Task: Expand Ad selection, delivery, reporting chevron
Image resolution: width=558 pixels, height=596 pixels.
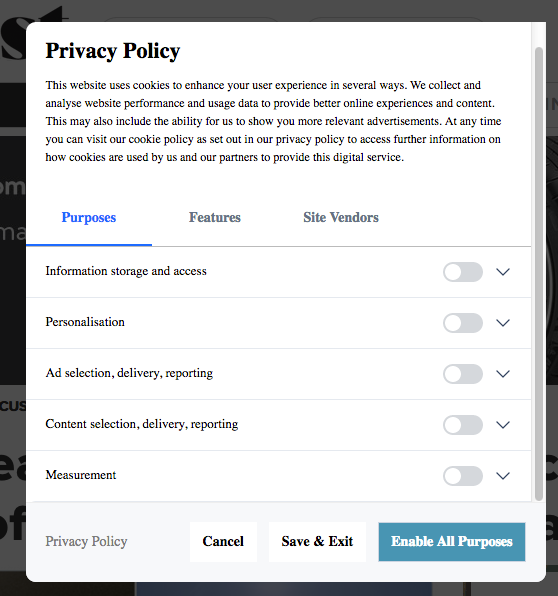Action: (503, 374)
